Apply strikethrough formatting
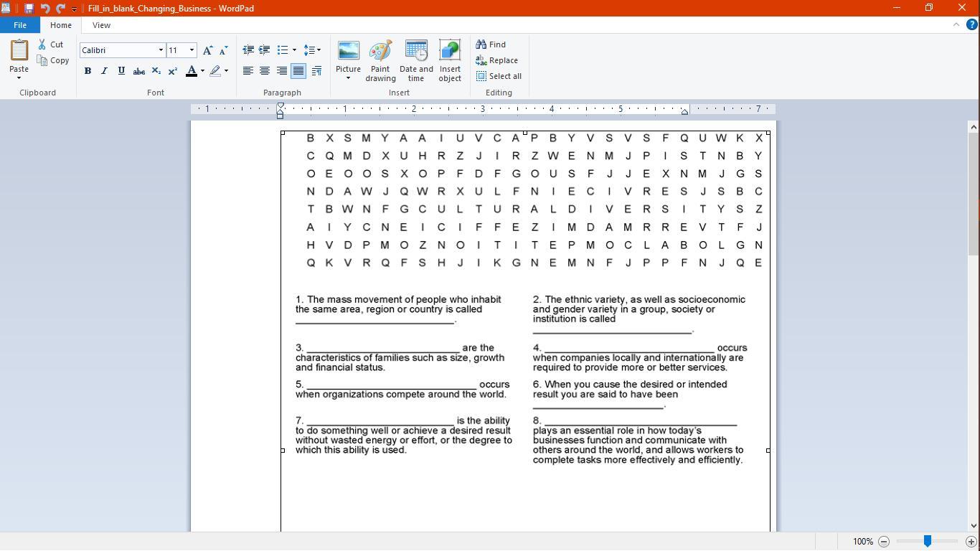 [x=138, y=71]
